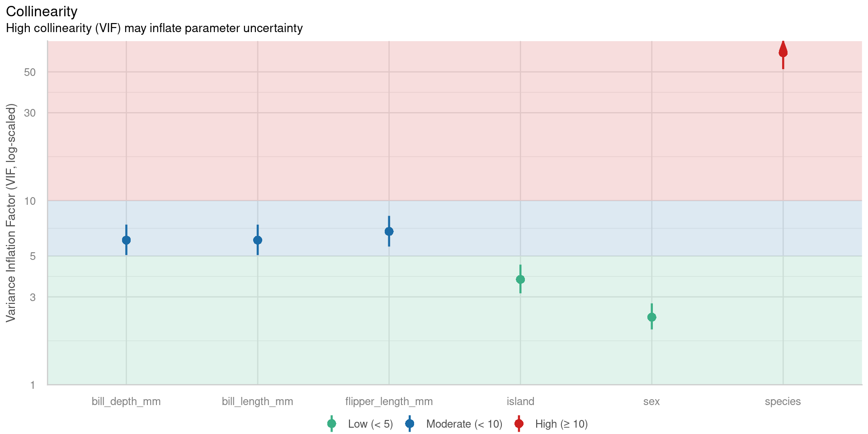Select the green sex VIF data point

(651, 317)
